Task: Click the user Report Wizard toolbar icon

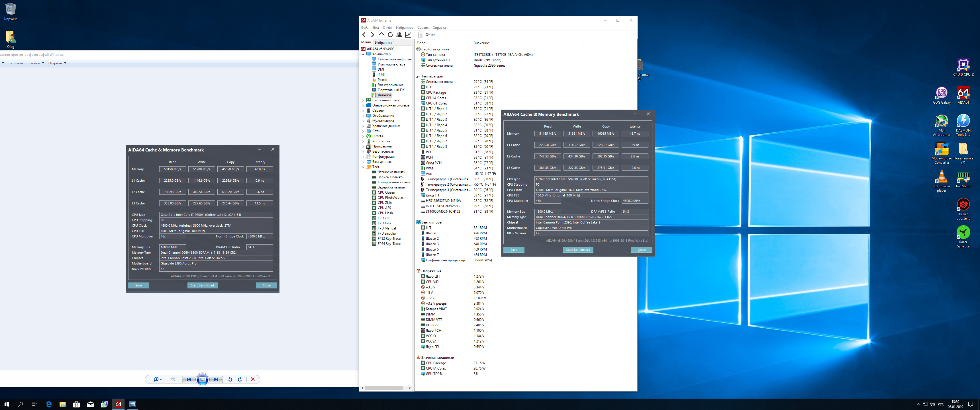Action: point(399,35)
